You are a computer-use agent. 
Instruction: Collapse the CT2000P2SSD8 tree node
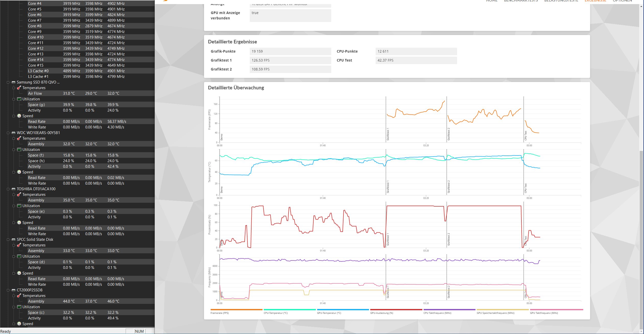point(8,290)
